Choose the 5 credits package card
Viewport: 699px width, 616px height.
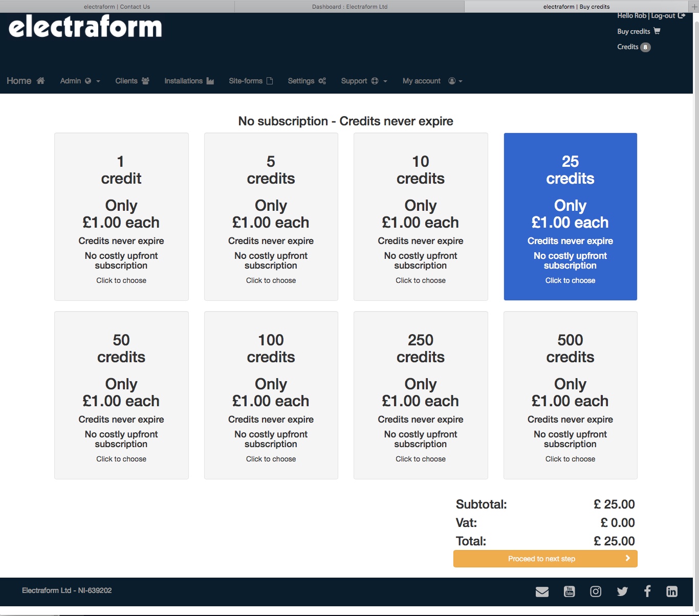(271, 216)
